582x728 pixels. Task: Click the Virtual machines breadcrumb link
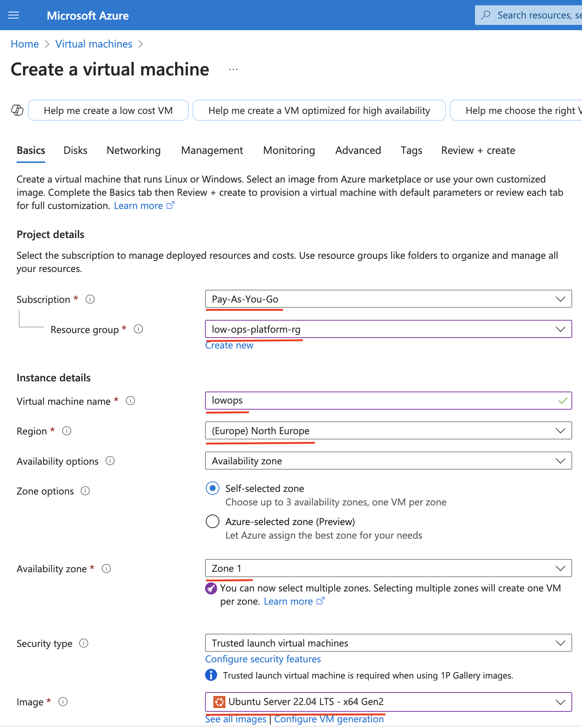pyautogui.click(x=94, y=44)
